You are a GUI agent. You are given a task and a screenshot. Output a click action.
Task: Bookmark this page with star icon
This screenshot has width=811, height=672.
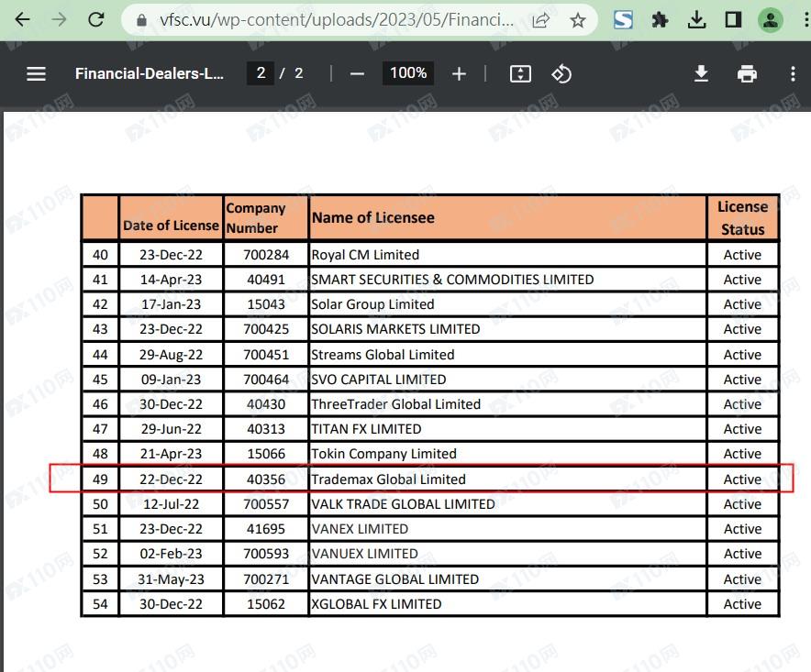click(578, 19)
